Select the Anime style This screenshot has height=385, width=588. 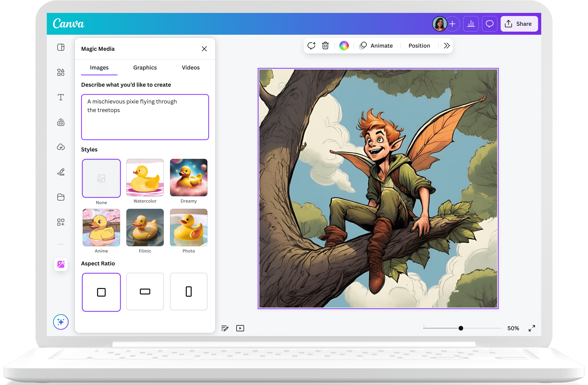[101, 228]
